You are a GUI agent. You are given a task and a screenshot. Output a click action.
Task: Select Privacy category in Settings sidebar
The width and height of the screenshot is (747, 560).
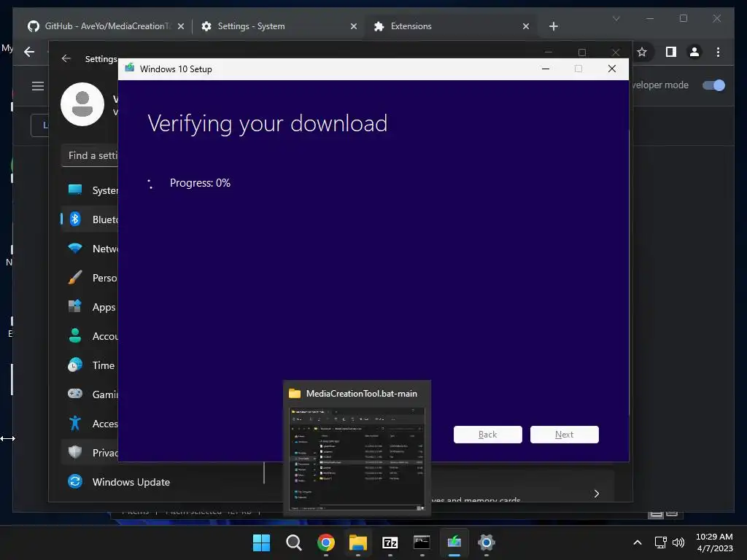point(90,452)
